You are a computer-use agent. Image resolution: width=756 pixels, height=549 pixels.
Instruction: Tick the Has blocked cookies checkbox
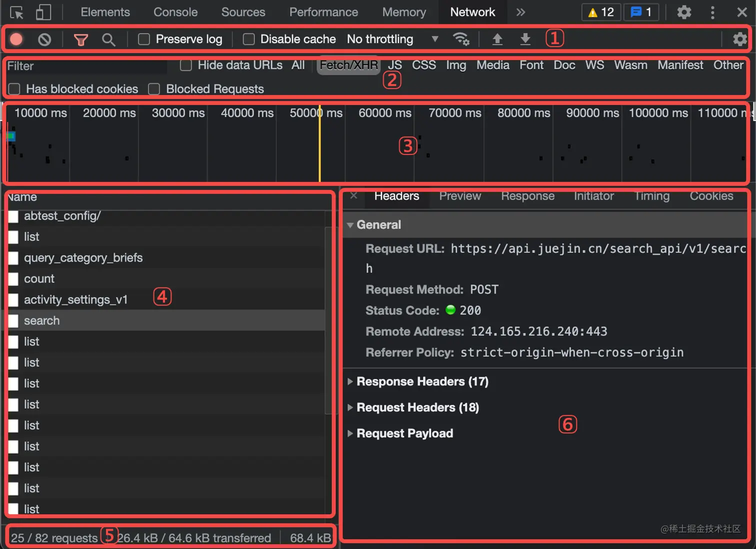coord(14,89)
